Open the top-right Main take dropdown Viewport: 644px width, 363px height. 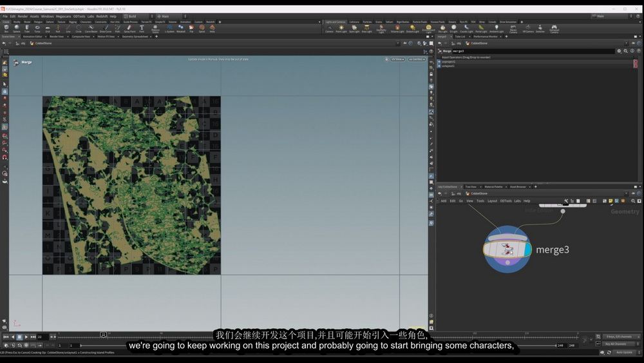(612, 16)
